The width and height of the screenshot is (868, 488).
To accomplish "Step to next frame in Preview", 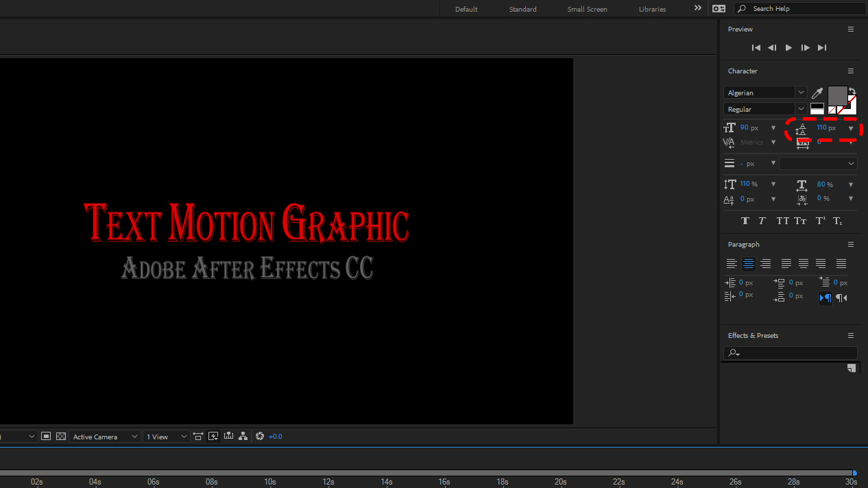I will coord(805,48).
